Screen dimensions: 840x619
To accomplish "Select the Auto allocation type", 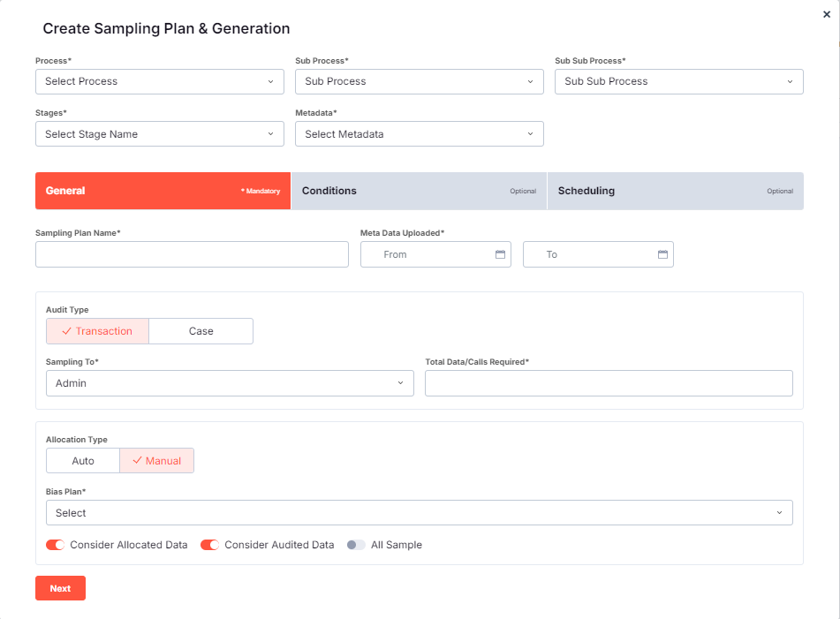I will point(82,460).
